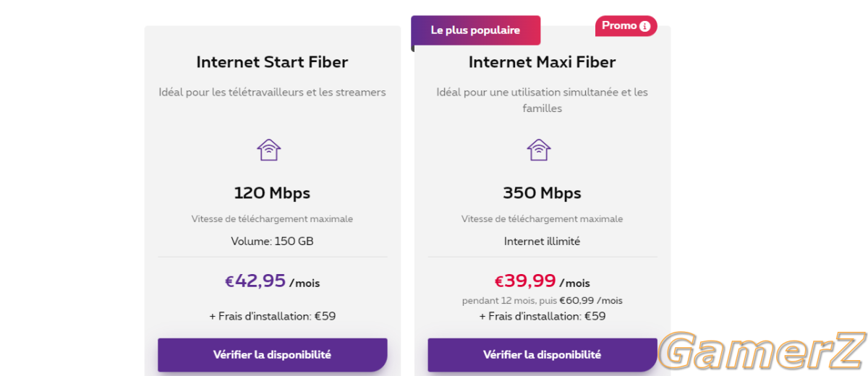Click the Internet Start Fiber title
The image size is (868, 376).
pos(272,62)
